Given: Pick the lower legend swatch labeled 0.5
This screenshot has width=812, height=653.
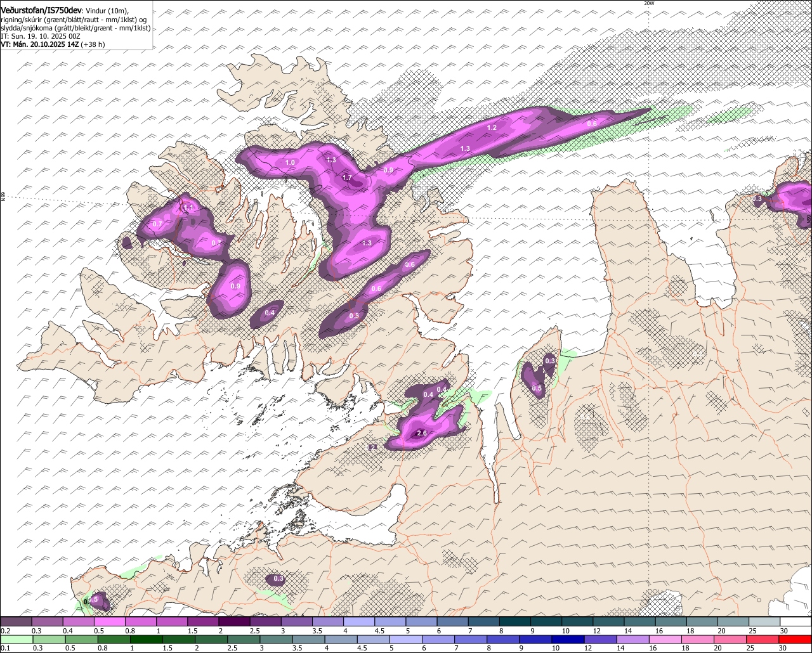Looking at the screenshot, I should coord(82,640).
